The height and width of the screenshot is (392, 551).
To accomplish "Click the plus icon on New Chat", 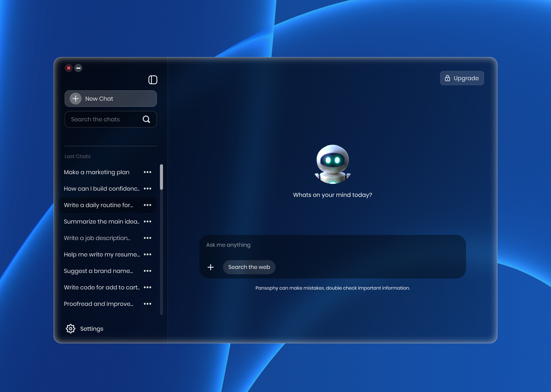I will tap(75, 98).
